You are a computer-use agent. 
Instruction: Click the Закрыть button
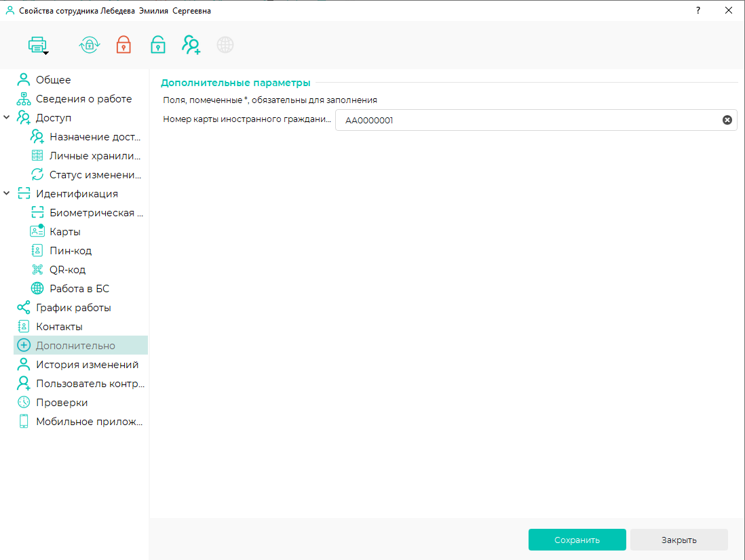[x=679, y=540]
